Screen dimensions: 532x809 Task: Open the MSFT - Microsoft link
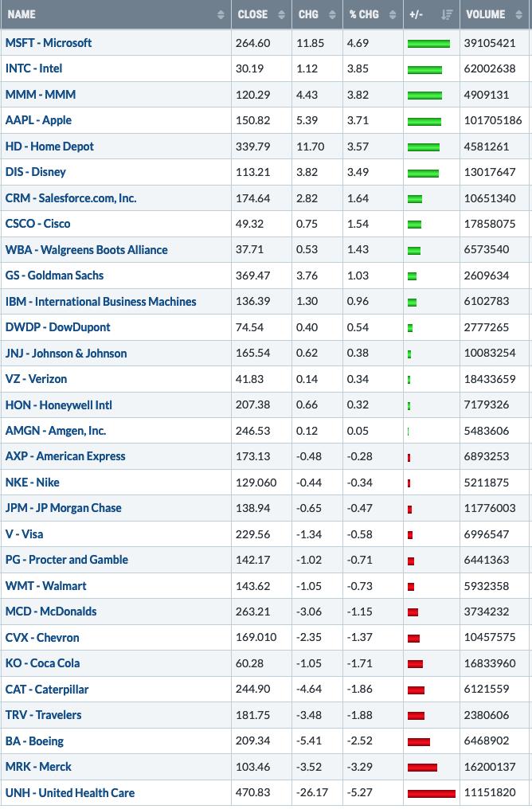tap(49, 43)
